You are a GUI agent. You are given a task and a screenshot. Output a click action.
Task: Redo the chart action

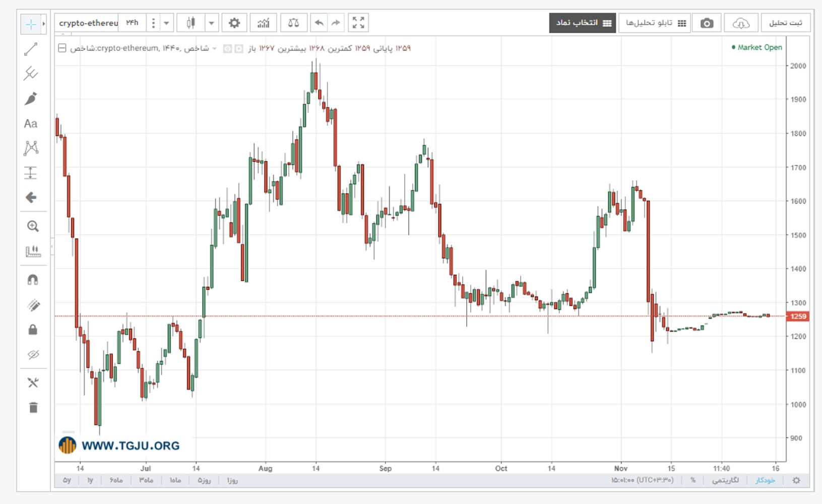(336, 23)
